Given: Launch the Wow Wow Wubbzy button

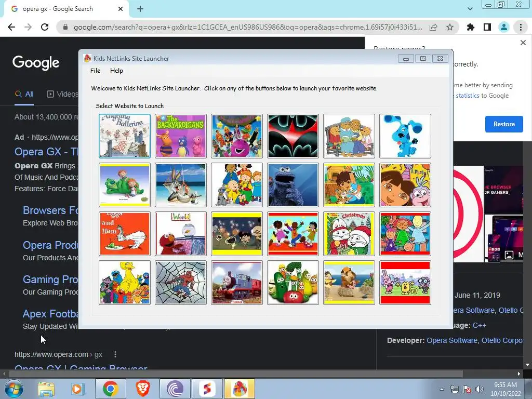Looking at the screenshot, I should (x=405, y=283).
